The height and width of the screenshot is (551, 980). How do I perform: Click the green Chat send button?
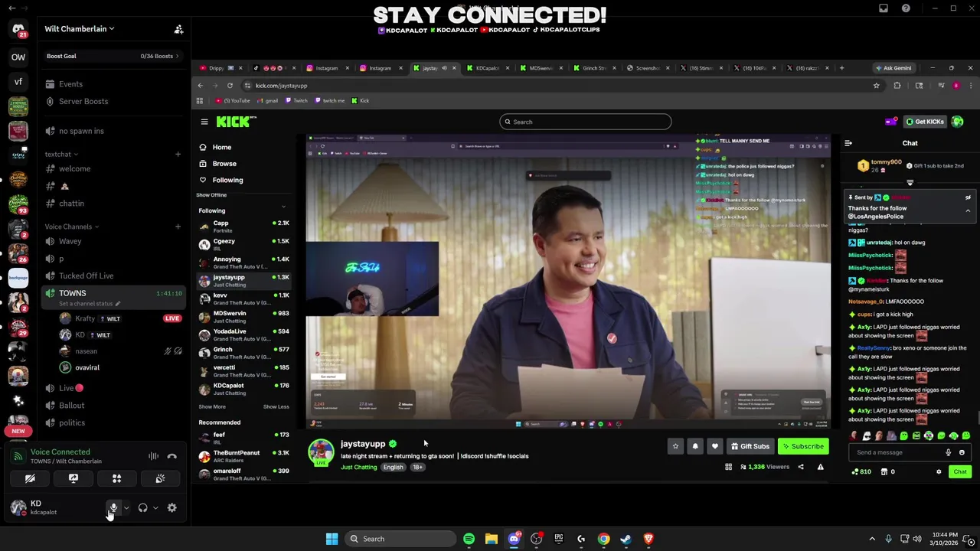[960, 472]
